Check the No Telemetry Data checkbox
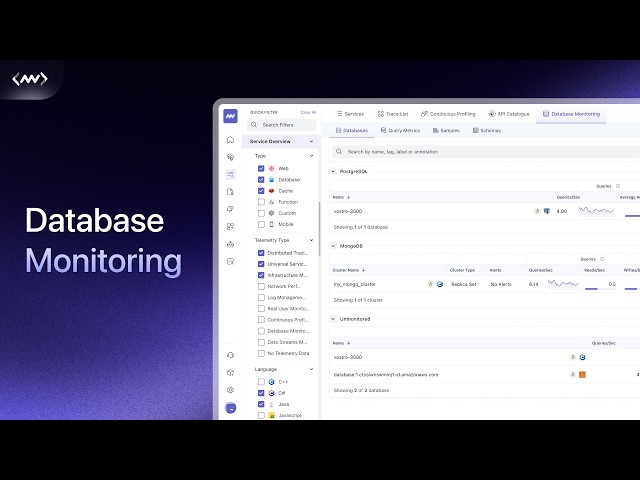 (x=261, y=353)
